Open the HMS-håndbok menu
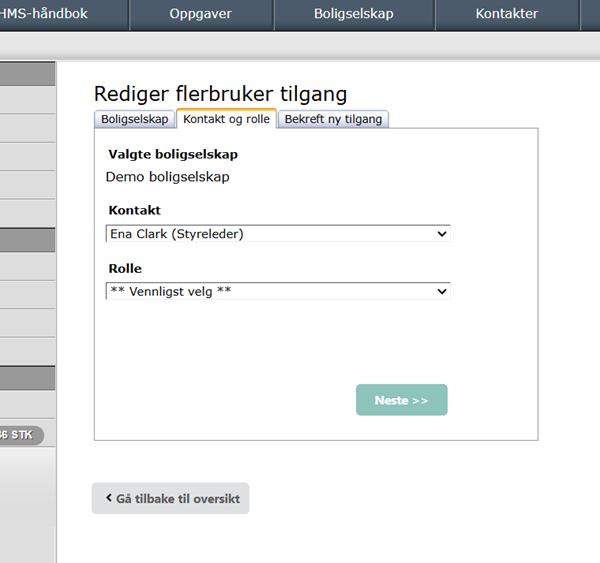This screenshot has width=600, height=563. [x=60, y=14]
